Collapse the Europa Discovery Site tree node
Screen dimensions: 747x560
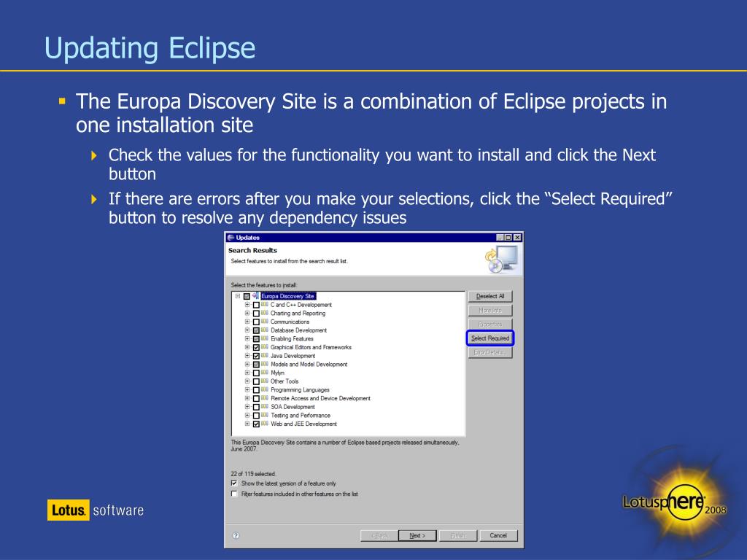pos(238,296)
